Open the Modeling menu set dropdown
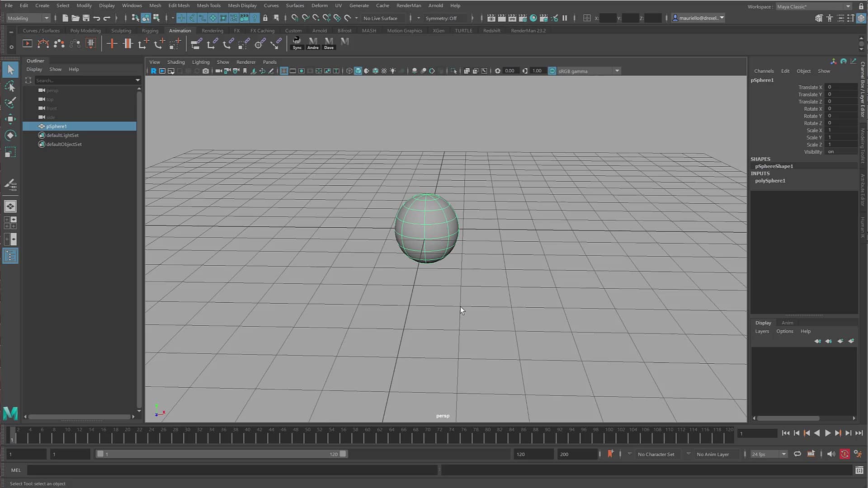 point(28,18)
